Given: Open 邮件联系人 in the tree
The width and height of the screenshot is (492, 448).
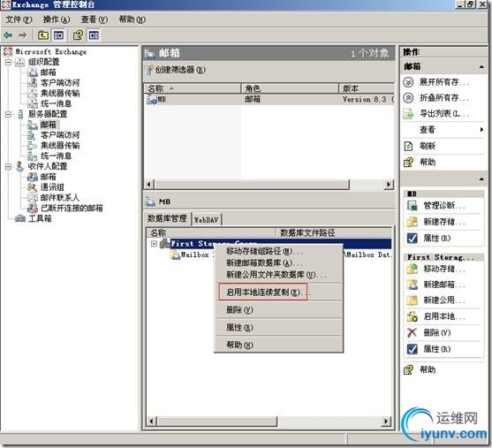Looking at the screenshot, I should 59,198.
